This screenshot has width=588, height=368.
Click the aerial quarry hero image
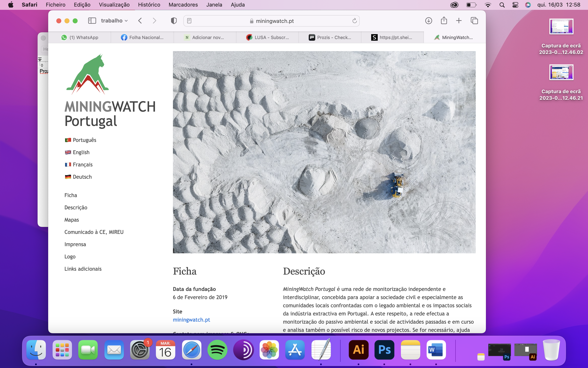point(324,152)
